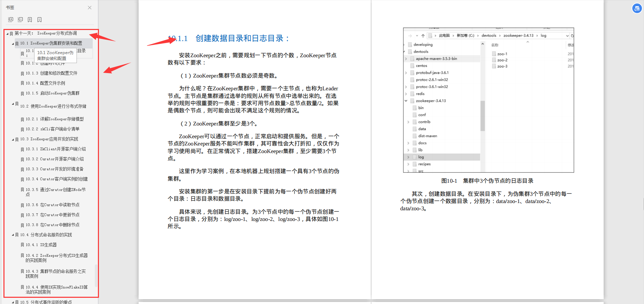Collapse the 10.3 ZooKeeper应用开发的实践 node
Image resolution: width=644 pixels, height=304 pixels.
[13, 139]
